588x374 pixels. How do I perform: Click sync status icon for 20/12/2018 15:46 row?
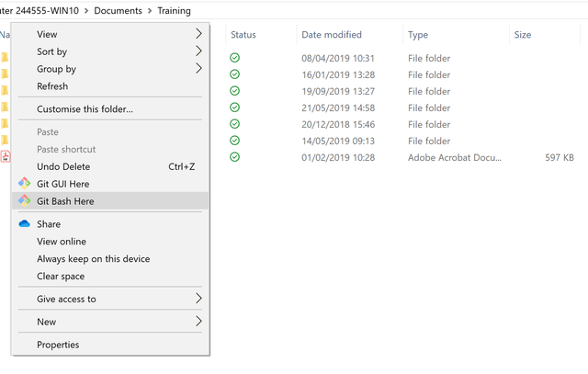[x=235, y=124]
